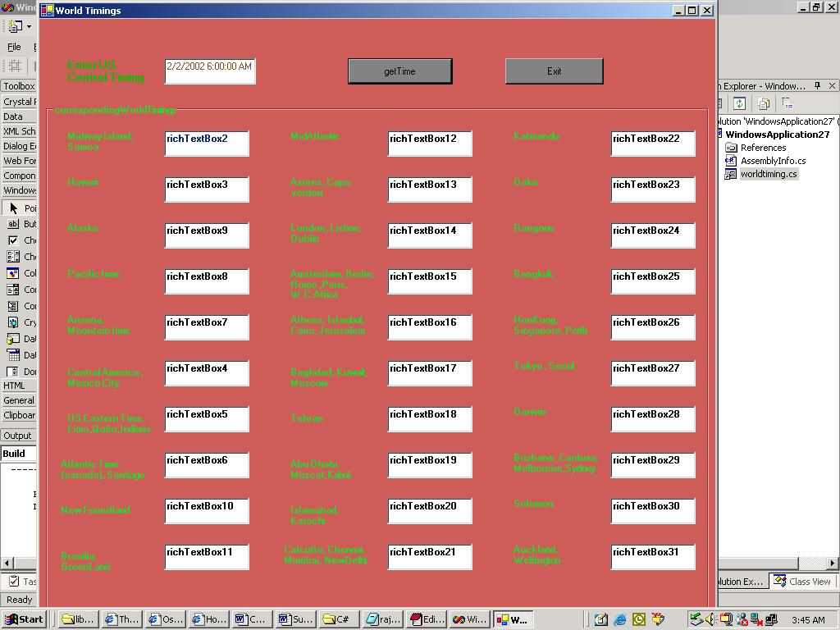The width and height of the screenshot is (840, 630).
Task: Open the Web Forms toolbox tab
Action: point(19,161)
